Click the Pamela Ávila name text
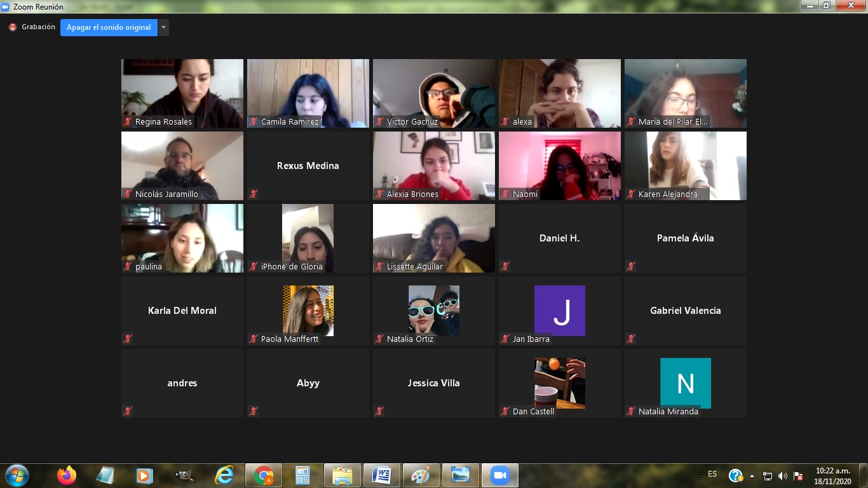 [x=686, y=238]
